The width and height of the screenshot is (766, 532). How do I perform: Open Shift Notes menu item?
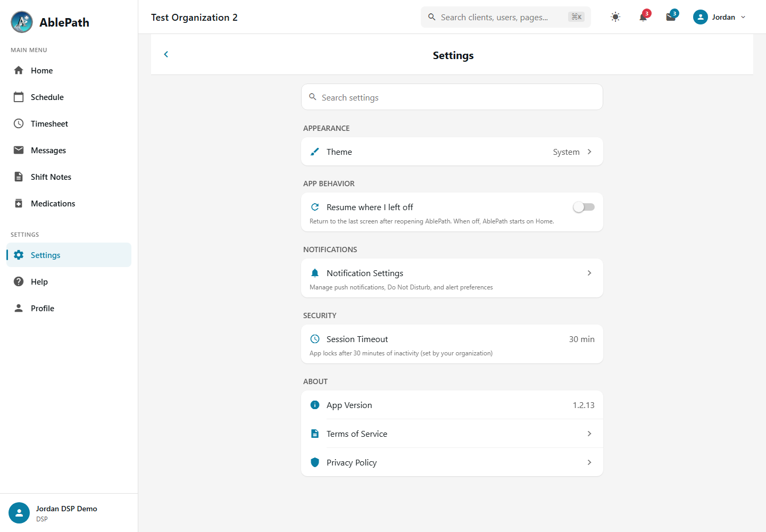(69, 177)
